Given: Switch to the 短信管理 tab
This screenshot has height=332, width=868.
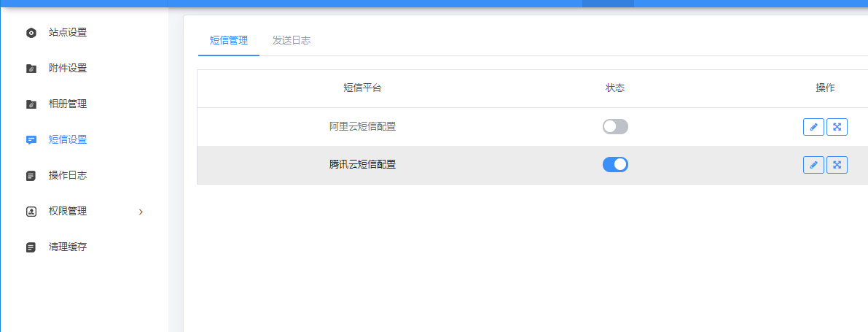Looking at the screenshot, I should click(229, 40).
